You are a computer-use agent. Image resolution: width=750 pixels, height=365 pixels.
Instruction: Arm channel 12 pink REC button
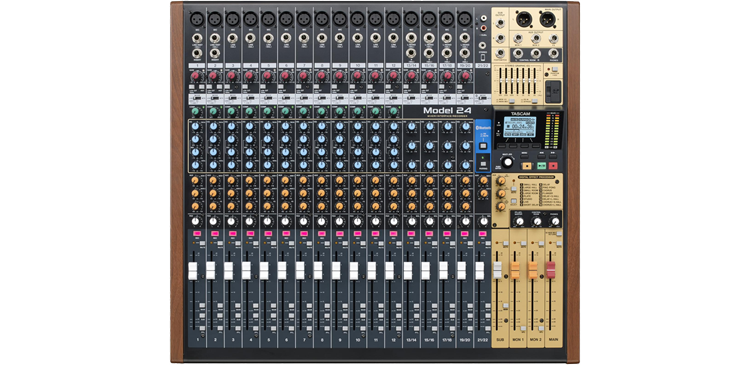pyautogui.click(x=393, y=233)
